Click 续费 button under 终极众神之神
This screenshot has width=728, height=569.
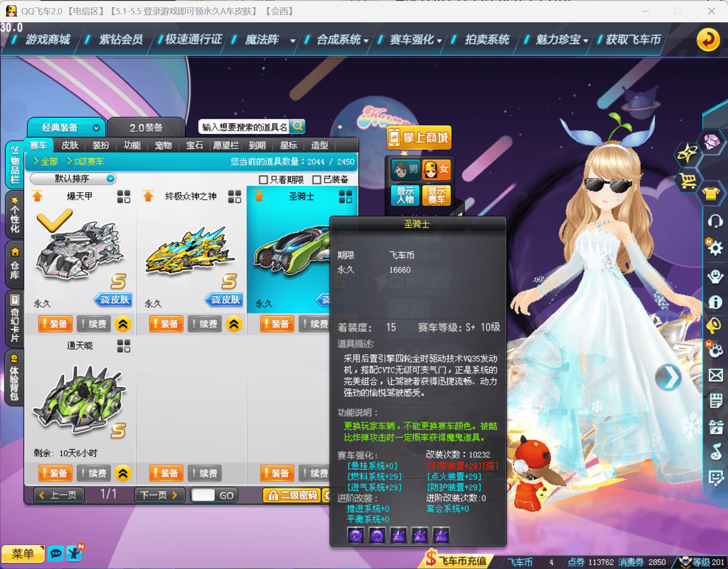tap(205, 324)
